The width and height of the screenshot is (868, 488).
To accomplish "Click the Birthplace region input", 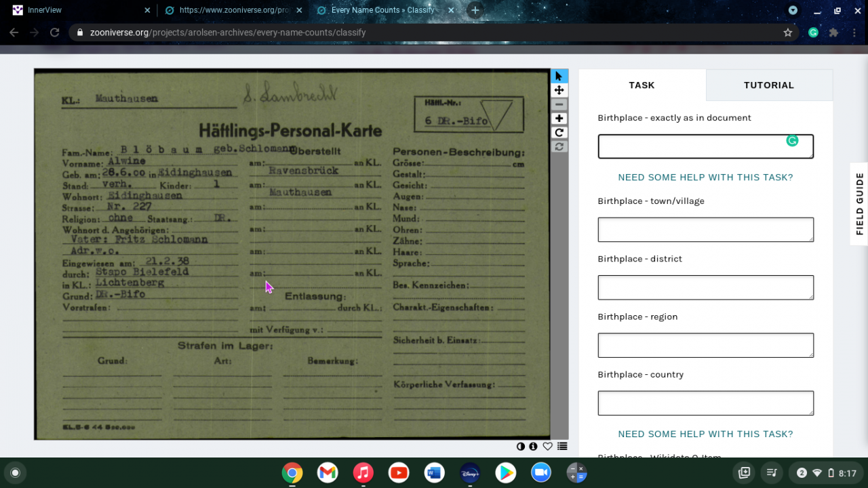I will click(705, 345).
